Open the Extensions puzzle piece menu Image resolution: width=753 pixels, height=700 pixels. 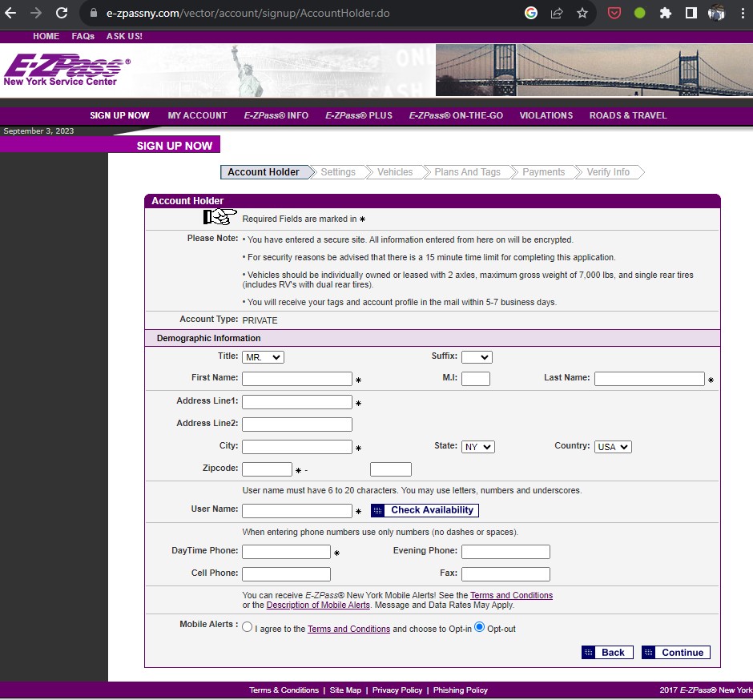pos(665,13)
